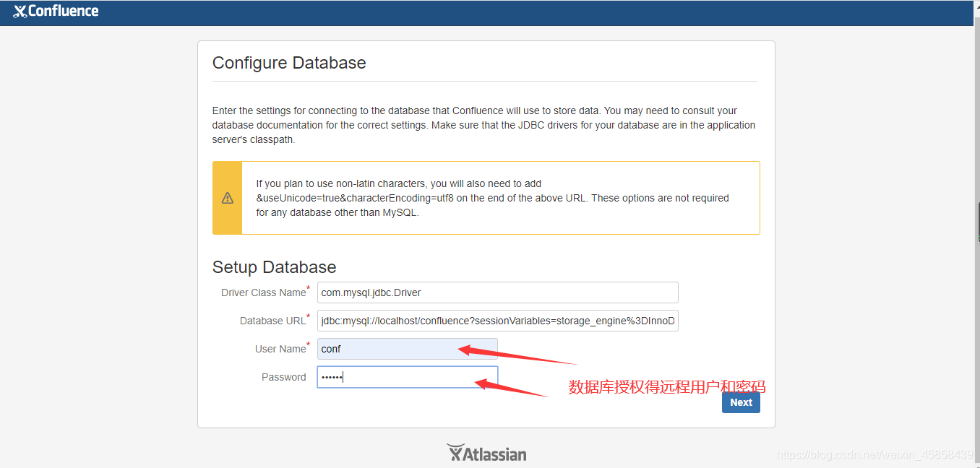Click the User Name label
Screen dimensions: 980x468
(282, 348)
